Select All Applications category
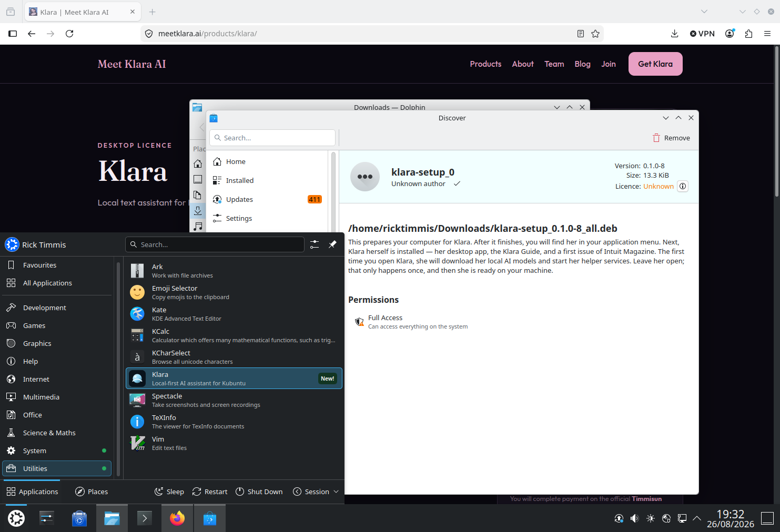 57,283
